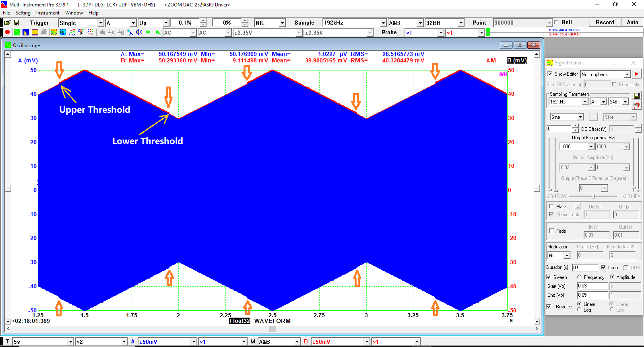Click the Open file folder icon
The width and height of the screenshot is (644, 347).
click(x=7, y=23)
